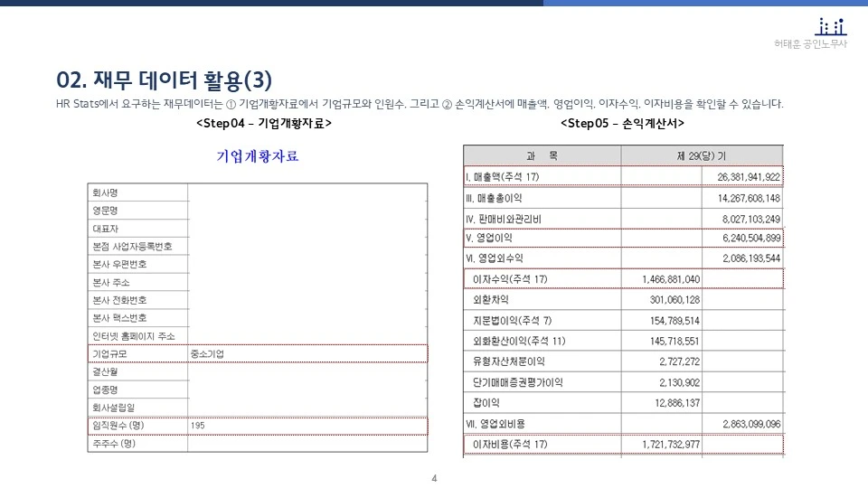Click the value 154,789,514

(675, 320)
